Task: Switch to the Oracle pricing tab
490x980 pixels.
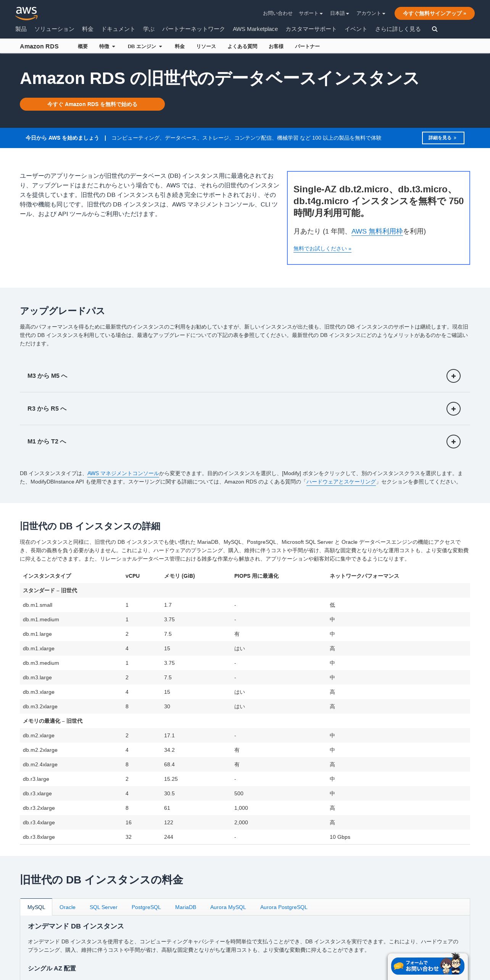Action: (68, 907)
